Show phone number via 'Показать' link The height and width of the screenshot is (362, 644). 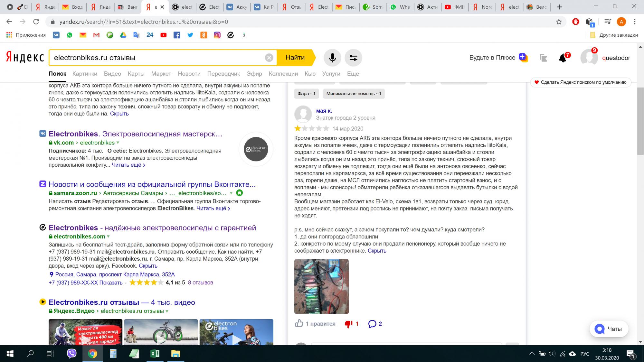(111, 283)
